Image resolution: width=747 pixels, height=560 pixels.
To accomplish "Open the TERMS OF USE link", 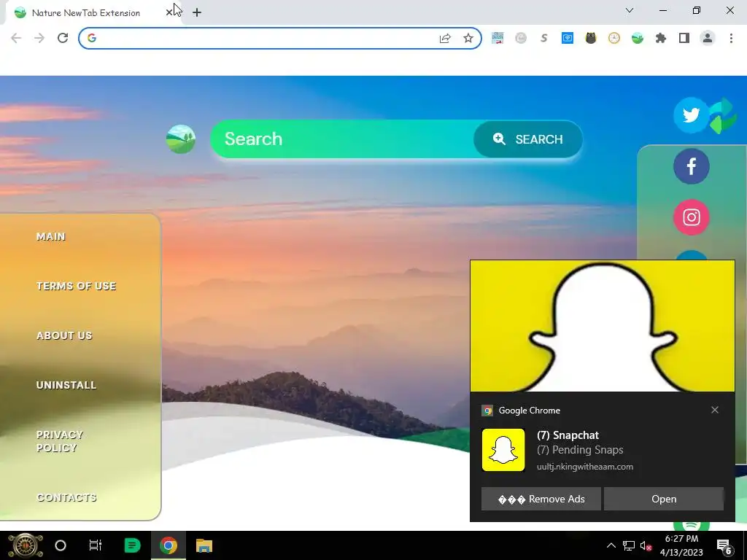I will point(76,286).
